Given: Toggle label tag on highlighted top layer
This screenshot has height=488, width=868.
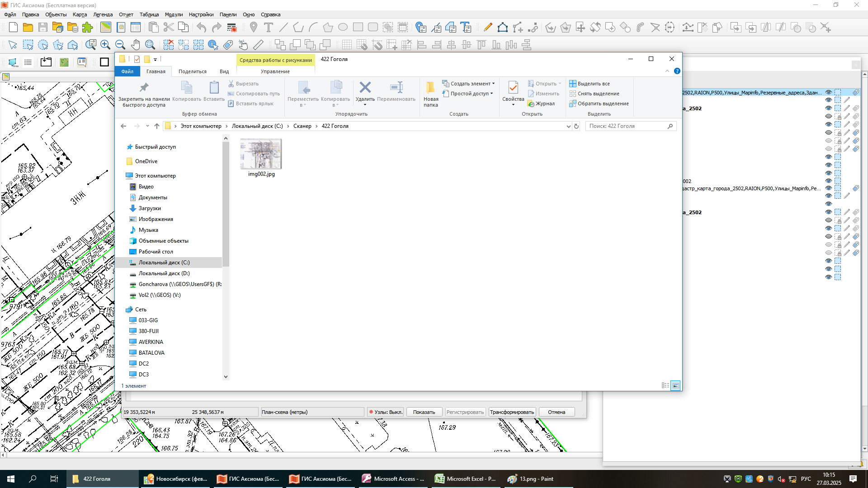Looking at the screenshot, I should [856, 92].
